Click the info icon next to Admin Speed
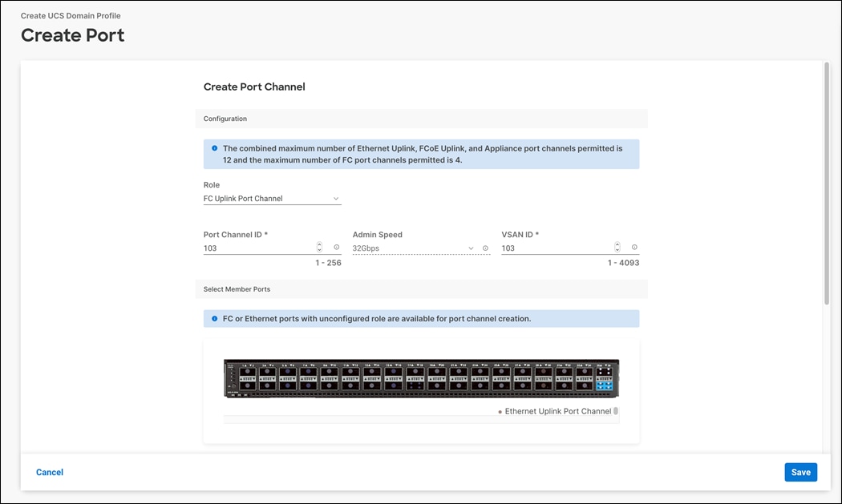This screenshot has height=504, width=842. pyautogui.click(x=485, y=248)
